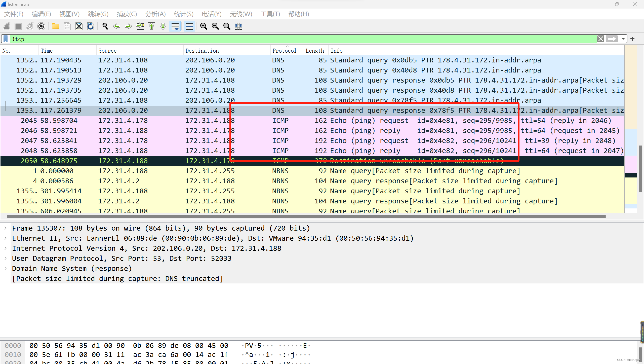The height and width of the screenshot is (364, 644).
Task: Jump to last packet icon
Action: click(x=163, y=26)
